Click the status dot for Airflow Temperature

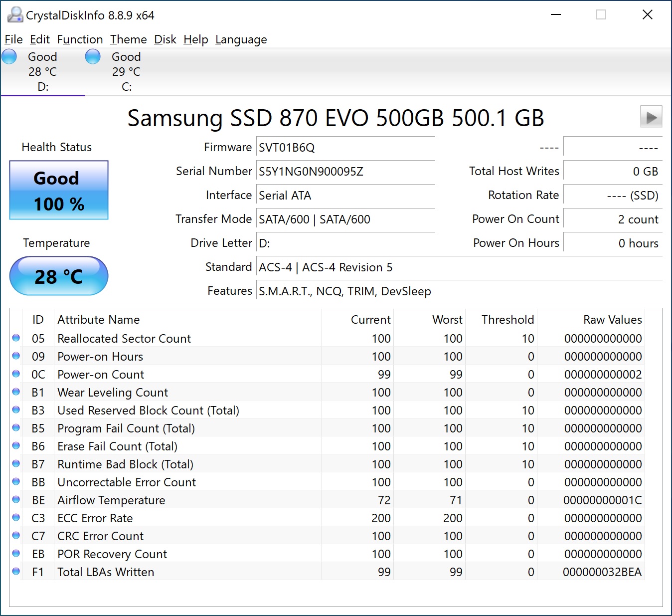(x=16, y=500)
